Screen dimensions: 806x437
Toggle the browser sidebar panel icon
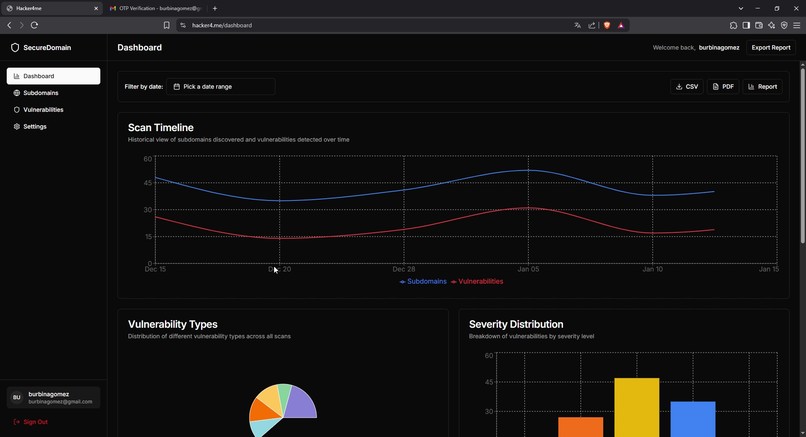(746, 25)
